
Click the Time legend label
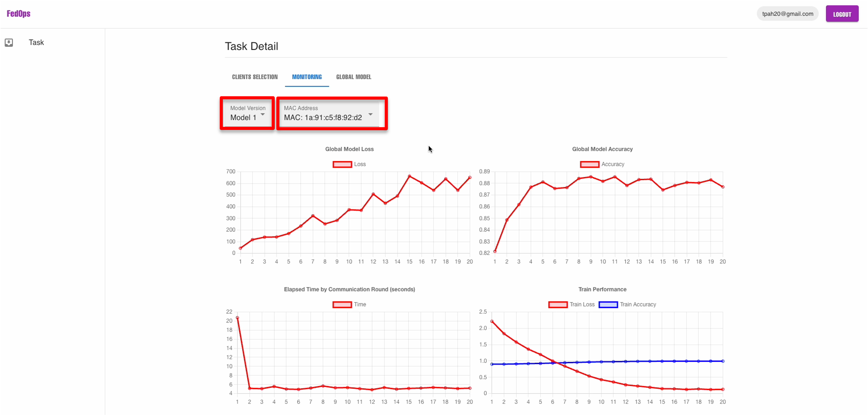pyautogui.click(x=360, y=304)
